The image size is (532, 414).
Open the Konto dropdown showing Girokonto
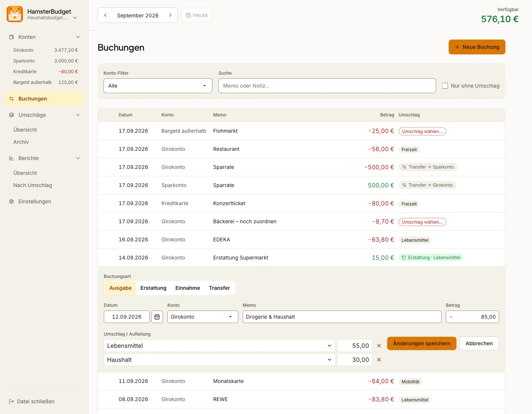click(203, 317)
